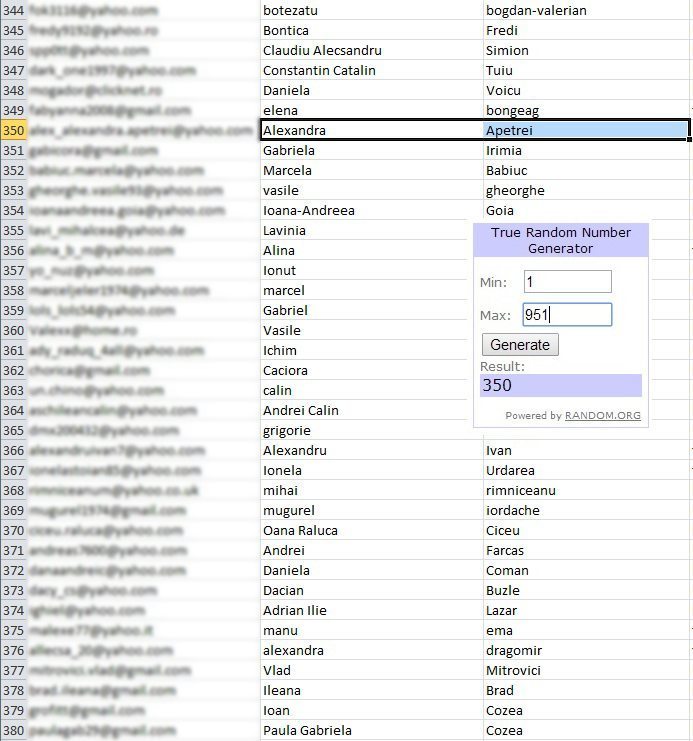Select row header 350
The width and height of the screenshot is (693, 741).
(x=13, y=130)
